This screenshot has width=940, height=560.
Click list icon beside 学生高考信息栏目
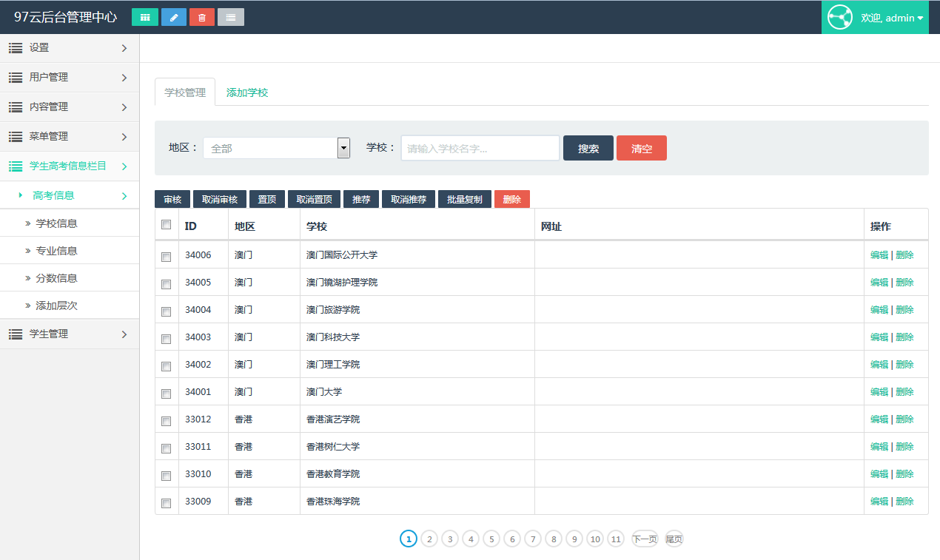click(16, 166)
